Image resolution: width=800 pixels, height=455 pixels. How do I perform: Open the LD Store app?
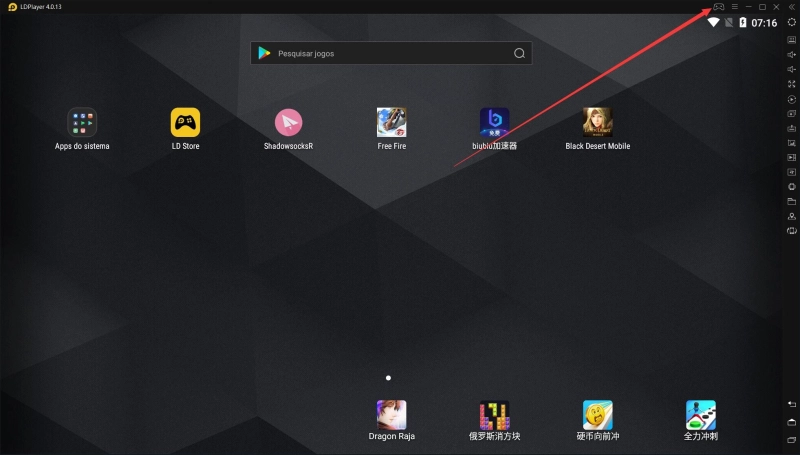click(x=185, y=122)
